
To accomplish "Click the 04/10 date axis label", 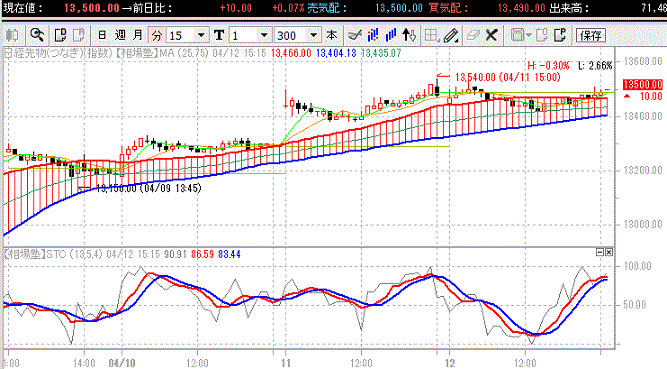I will click(122, 363).
